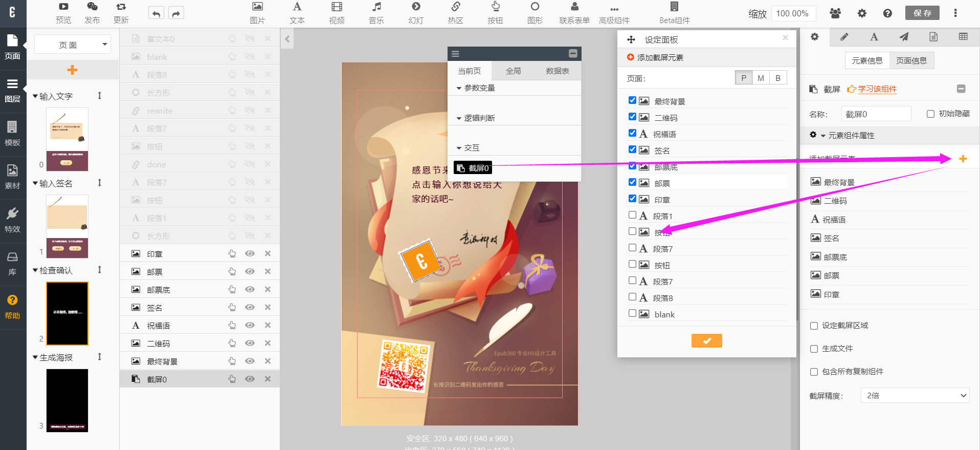Open the templates (模板) sidebar panel
This screenshot has height=450, width=980.
(x=12, y=133)
